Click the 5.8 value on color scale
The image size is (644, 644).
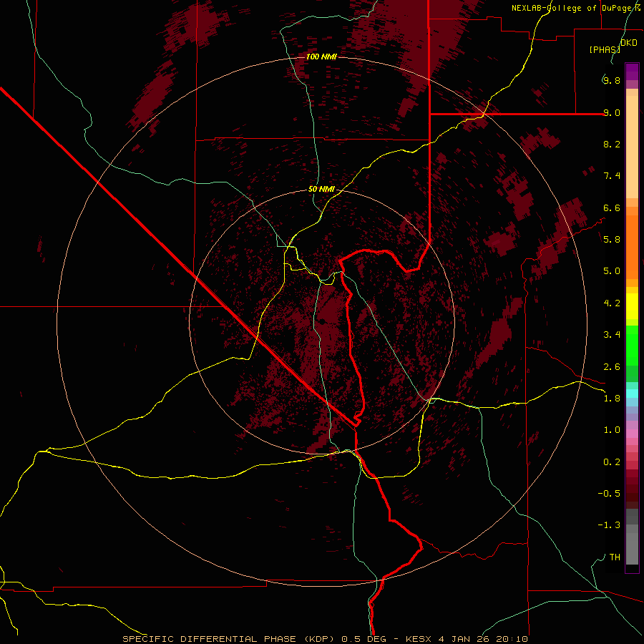click(611, 239)
